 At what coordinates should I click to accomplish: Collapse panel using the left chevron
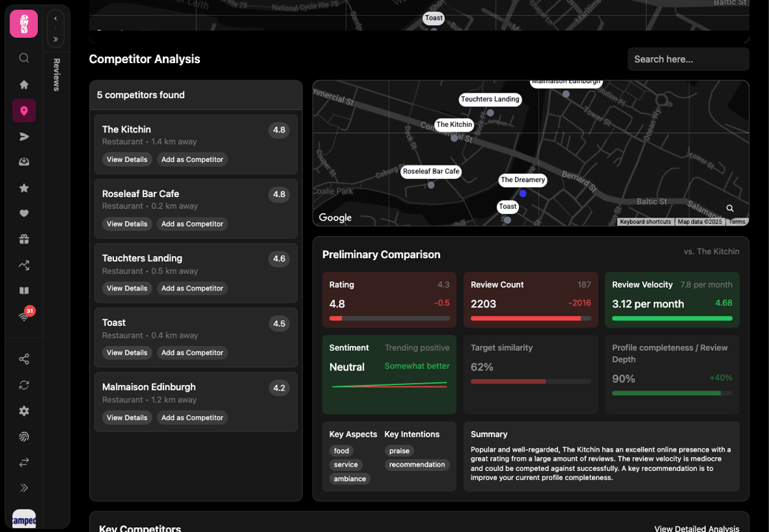56,19
